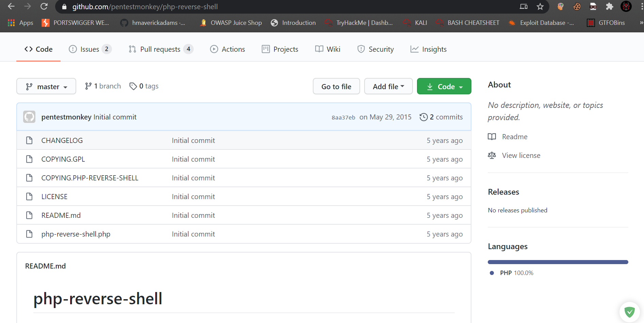644x323 pixels.
Task: Open the COPYING.GPL file
Action: click(63, 159)
